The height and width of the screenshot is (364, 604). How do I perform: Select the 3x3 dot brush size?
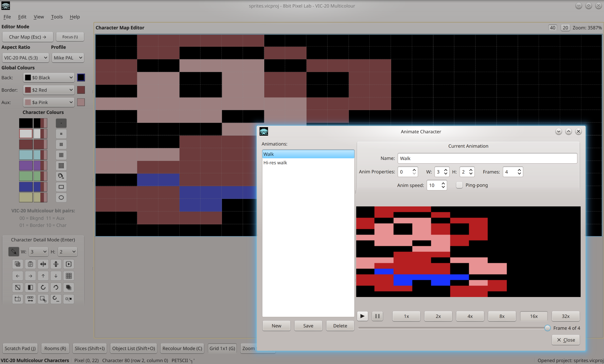(x=61, y=144)
